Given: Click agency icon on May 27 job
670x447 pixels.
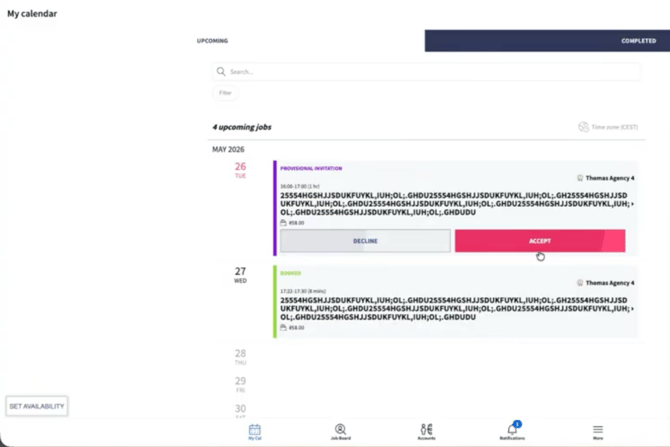Looking at the screenshot, I should (x=580, y=283).
